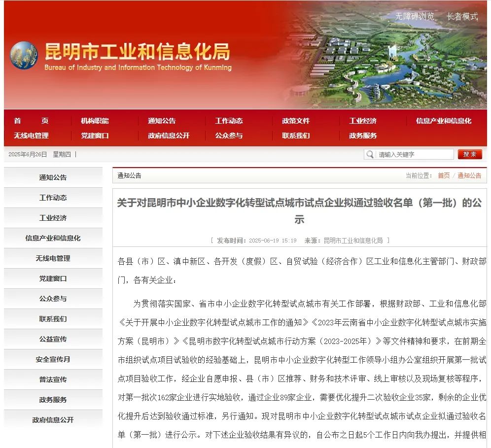Open the 首页 menu item in navigation
This screenshot has height=448, width=491.
31,120
